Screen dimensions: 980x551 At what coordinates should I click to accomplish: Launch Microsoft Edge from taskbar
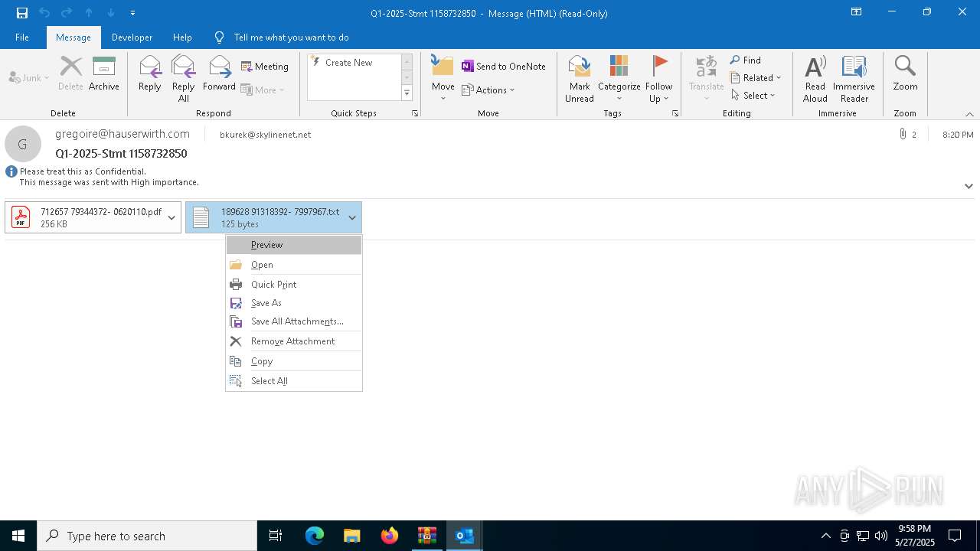[315, 536]
